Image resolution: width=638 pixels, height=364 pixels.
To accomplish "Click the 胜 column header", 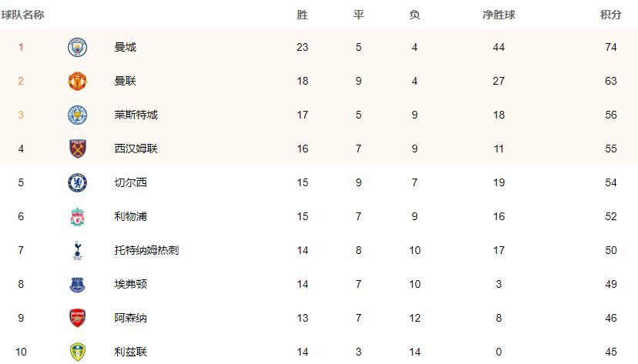I will pyautogui.click(x=302, y=15).
